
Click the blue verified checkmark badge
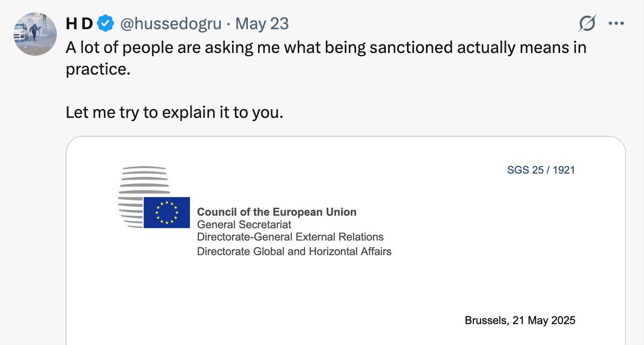(105, 23)
